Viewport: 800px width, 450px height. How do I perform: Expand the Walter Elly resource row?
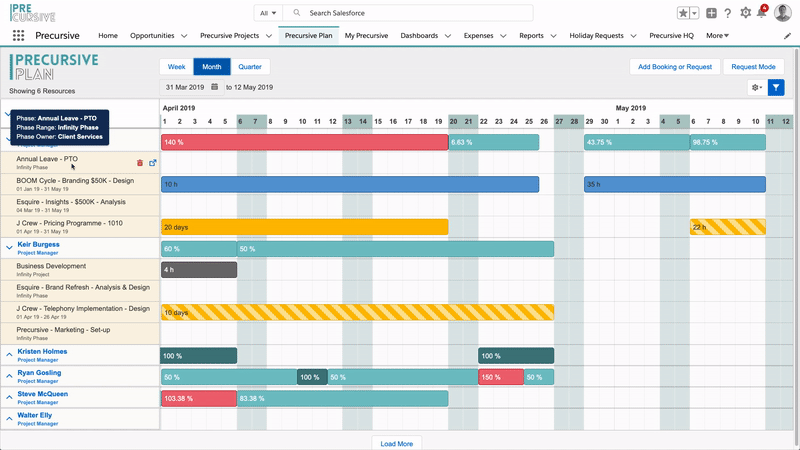(x=9, y=418)
